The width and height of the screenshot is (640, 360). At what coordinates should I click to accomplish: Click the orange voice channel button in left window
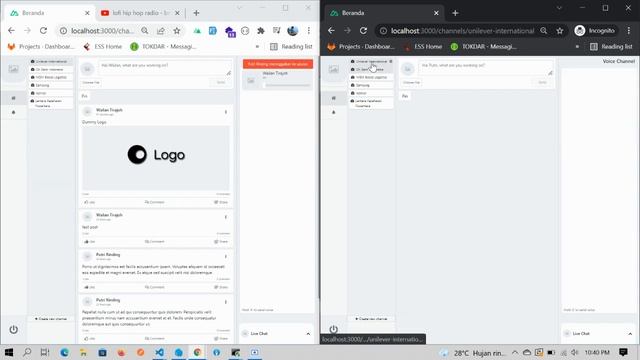(x=278, y=64)
